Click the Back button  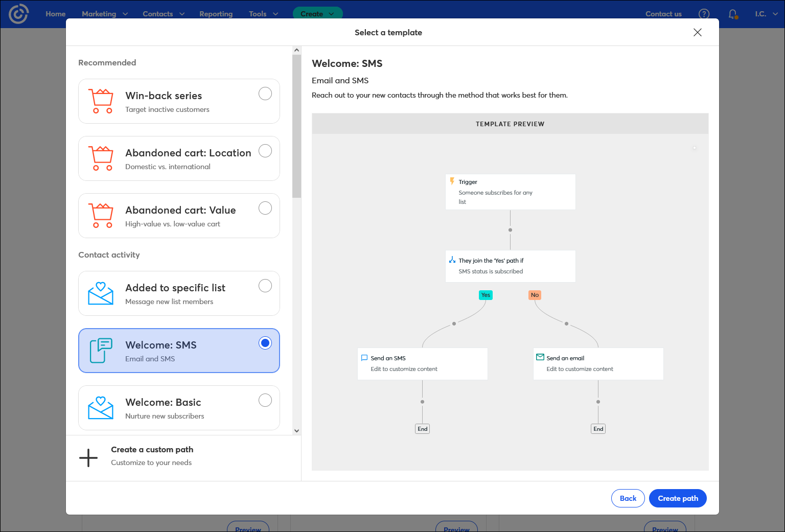(x=628, y=498)
